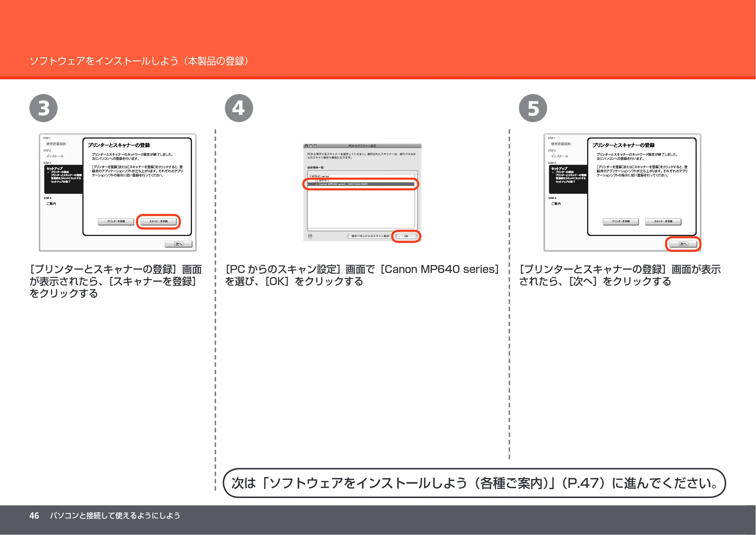Select the Canon MP640 series radio button
Screen dimensions: 756x535
316,184
